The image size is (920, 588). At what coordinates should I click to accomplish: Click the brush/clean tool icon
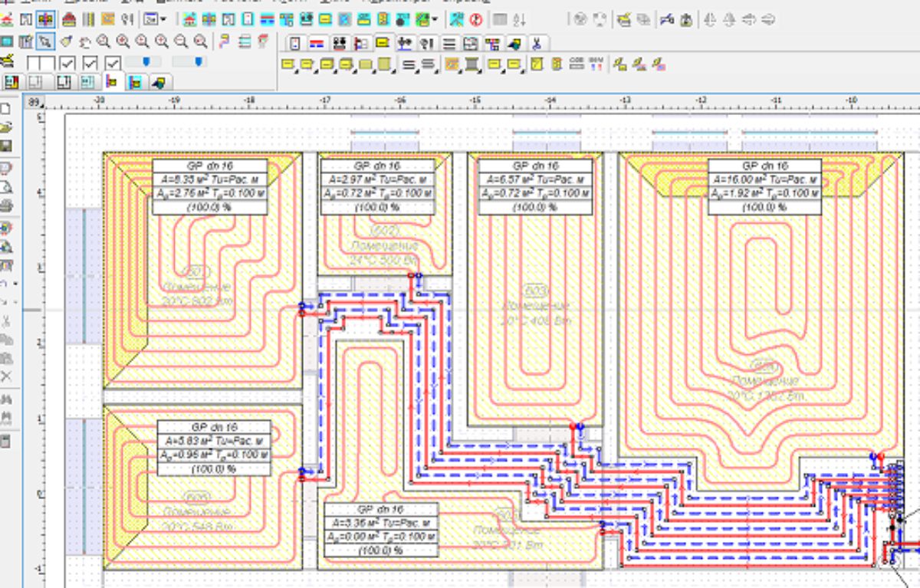tap(66, 41)
